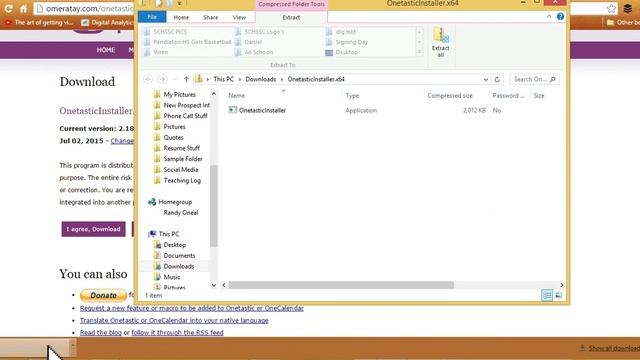Screen dimensions: 640x360
Task: Open the File tab in Explorer
Action: point(152,17)
